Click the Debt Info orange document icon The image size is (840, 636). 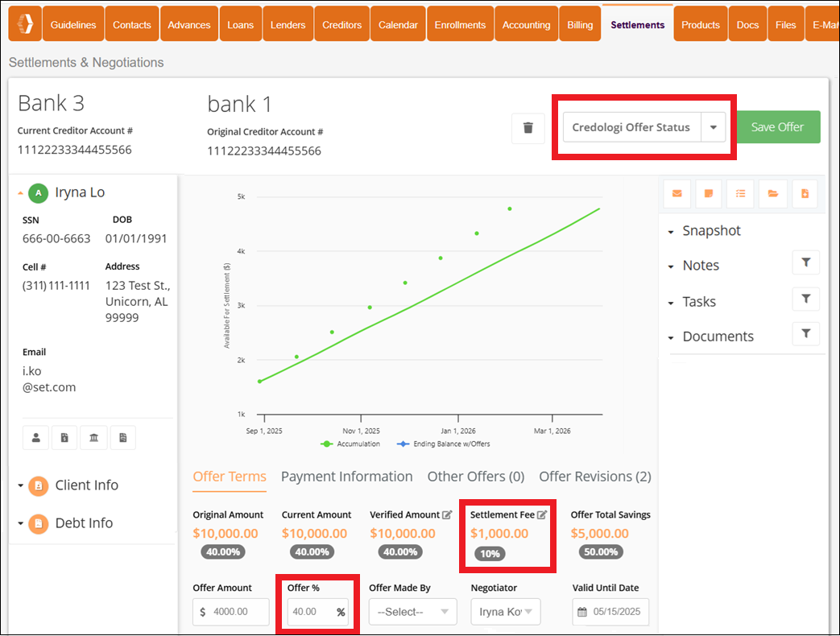pos(39,523)
